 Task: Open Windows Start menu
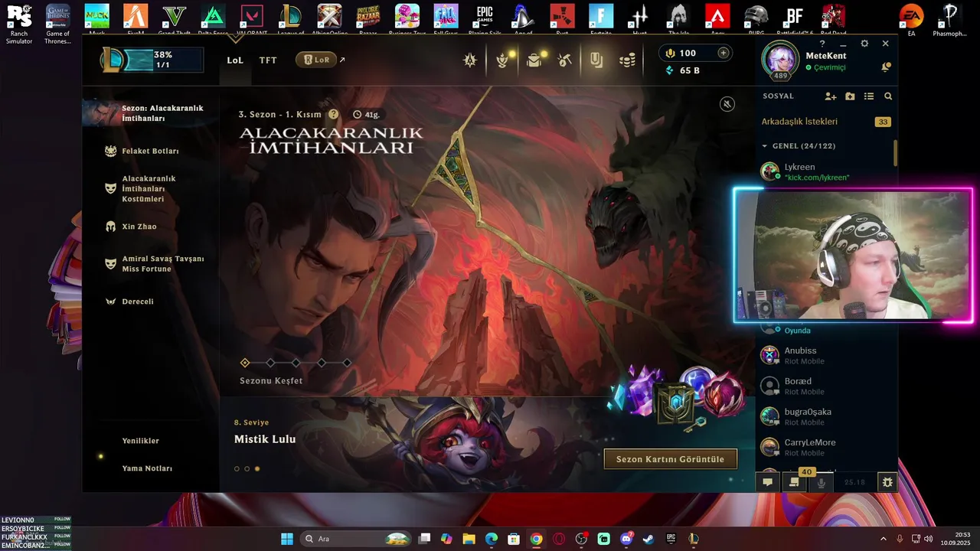(x=287, y=539)
